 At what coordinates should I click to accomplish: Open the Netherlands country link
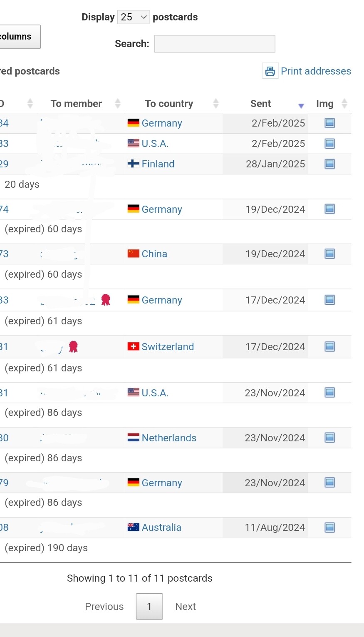click(169, 438)
